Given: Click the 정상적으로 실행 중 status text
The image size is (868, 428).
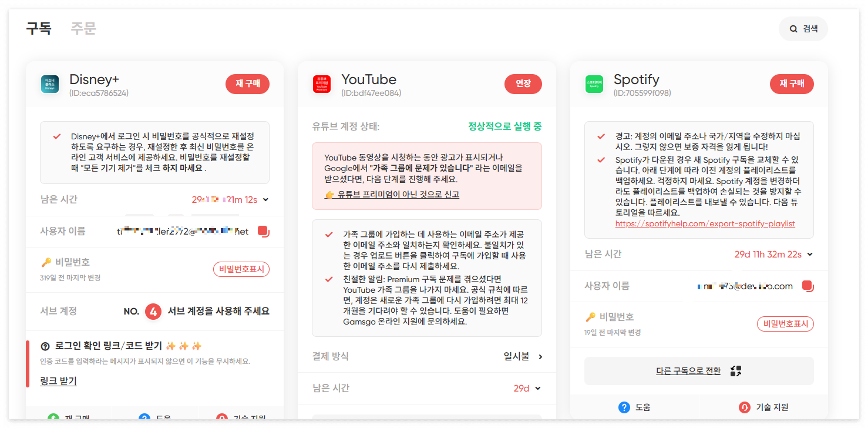Looking at the screenshot, I should click(504, 126).
